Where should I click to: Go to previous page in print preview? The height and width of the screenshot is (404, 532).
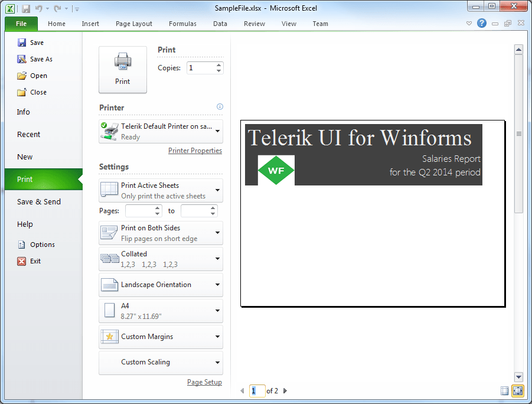pyautogui.click(x=242, y=391)
